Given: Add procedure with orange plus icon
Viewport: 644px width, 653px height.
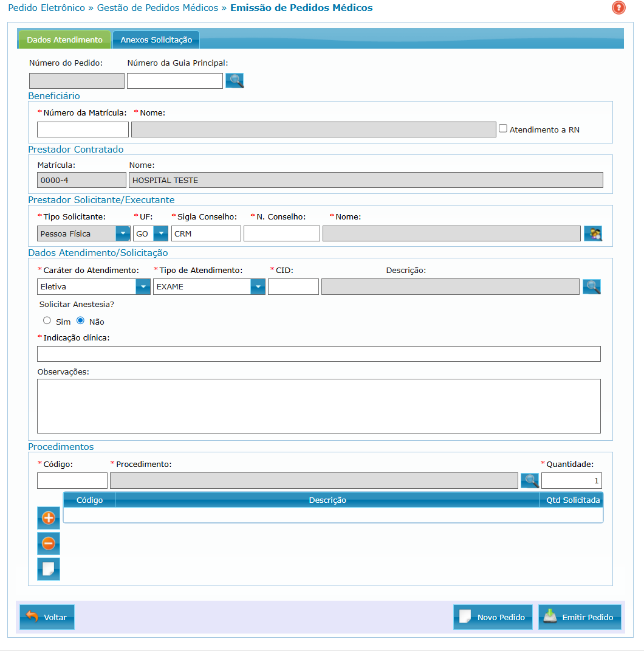Looking at the screenshot, I should [x=49, y=518].
